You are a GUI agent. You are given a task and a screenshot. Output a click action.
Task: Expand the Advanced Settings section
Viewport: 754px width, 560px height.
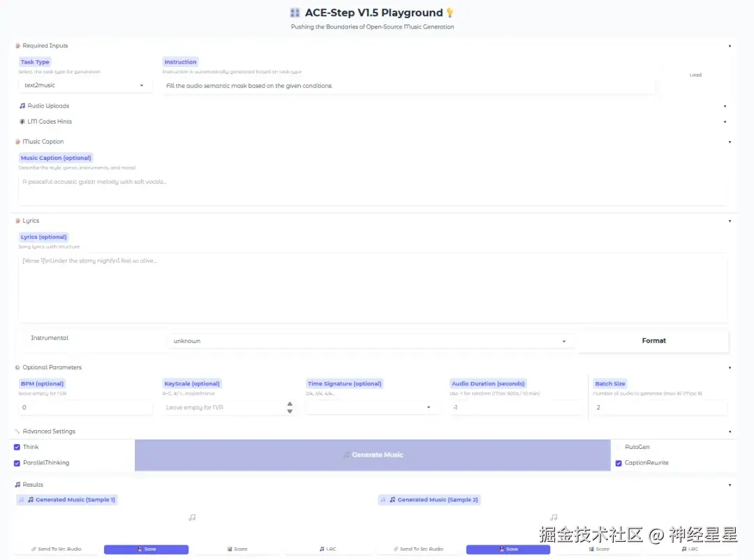(x=730, y=432)
